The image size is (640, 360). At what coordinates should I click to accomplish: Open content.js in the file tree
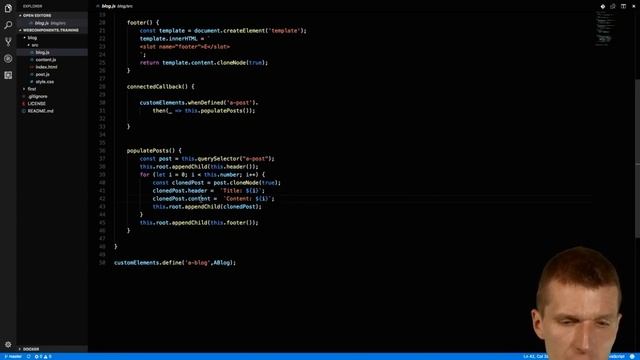52,60
